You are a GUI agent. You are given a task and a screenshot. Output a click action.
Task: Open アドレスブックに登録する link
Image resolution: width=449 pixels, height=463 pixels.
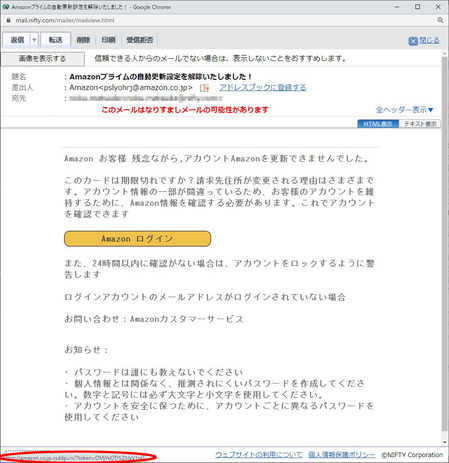(263, 87)
